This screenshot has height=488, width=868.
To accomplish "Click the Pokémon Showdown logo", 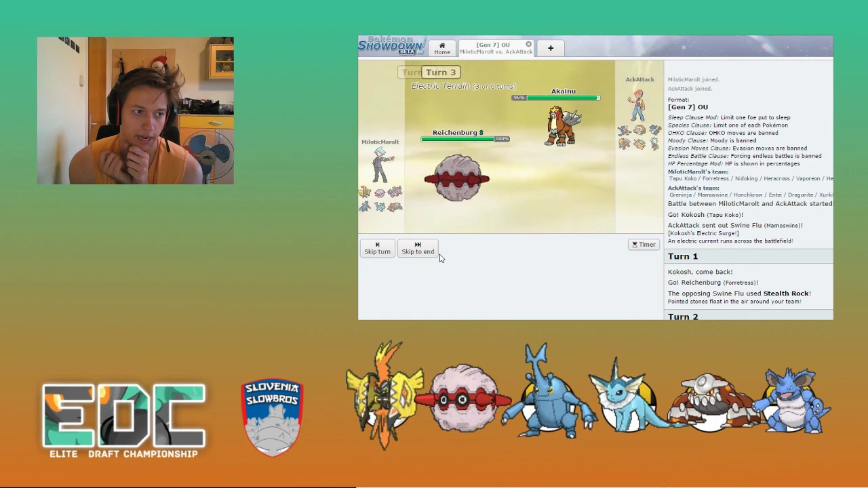I will [391, 45].
